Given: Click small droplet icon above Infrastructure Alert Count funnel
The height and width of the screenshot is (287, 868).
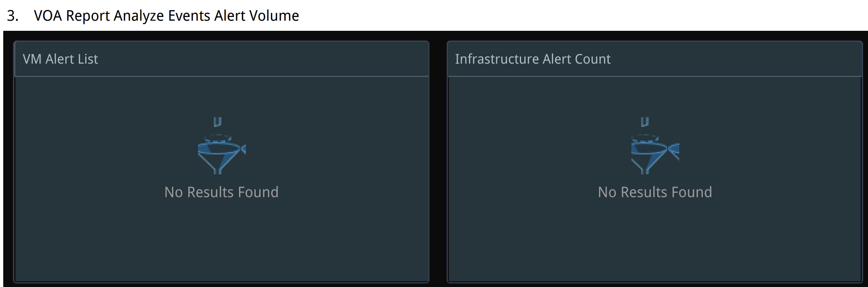Looking at the screenshot, I should 644,122.
